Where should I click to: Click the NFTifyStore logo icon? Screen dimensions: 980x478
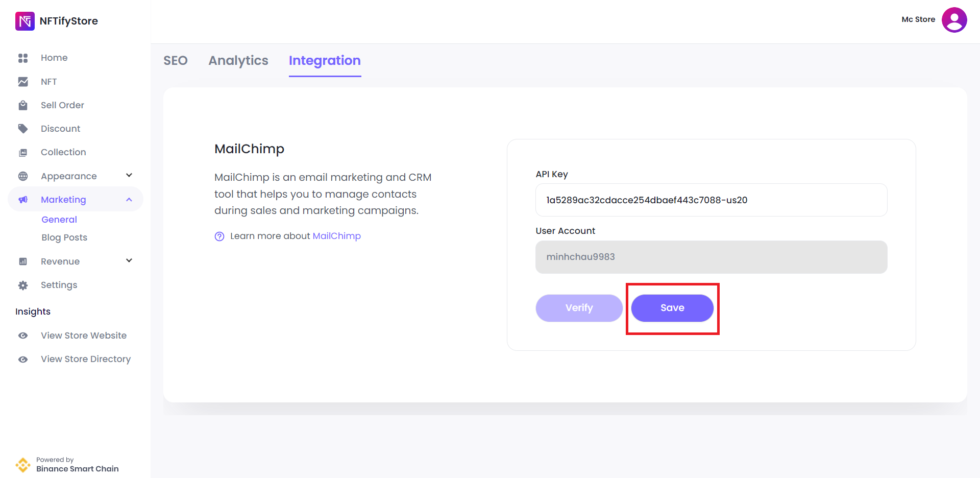click(x=25, y=21)
